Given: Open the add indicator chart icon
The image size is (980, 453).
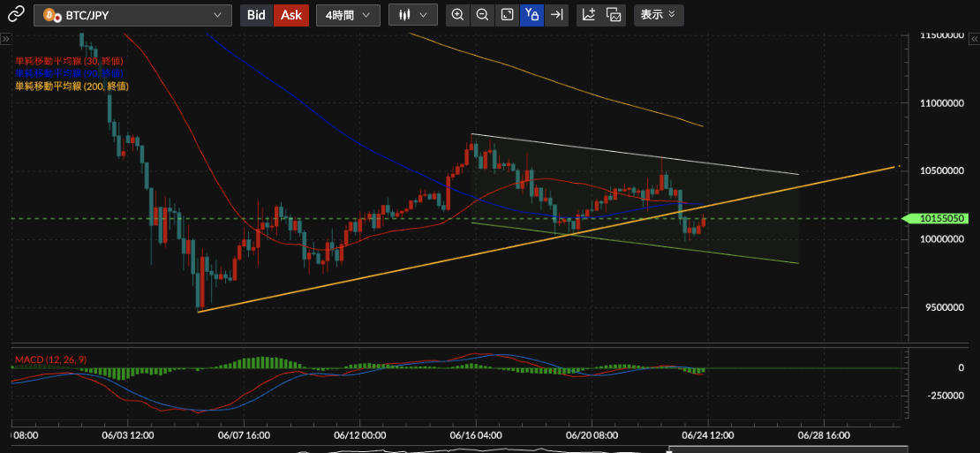Looking at the screenshot, I should click(589, 14).
